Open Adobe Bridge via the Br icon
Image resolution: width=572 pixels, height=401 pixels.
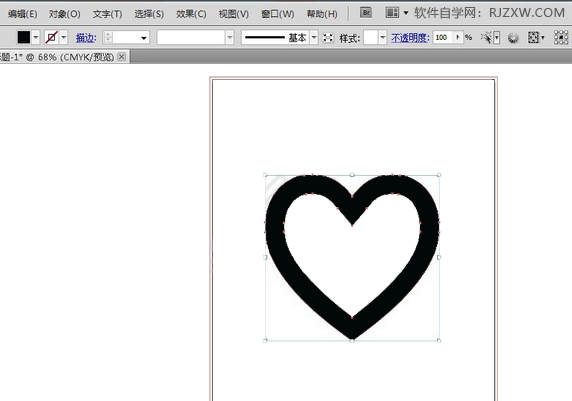pos(366,13)
